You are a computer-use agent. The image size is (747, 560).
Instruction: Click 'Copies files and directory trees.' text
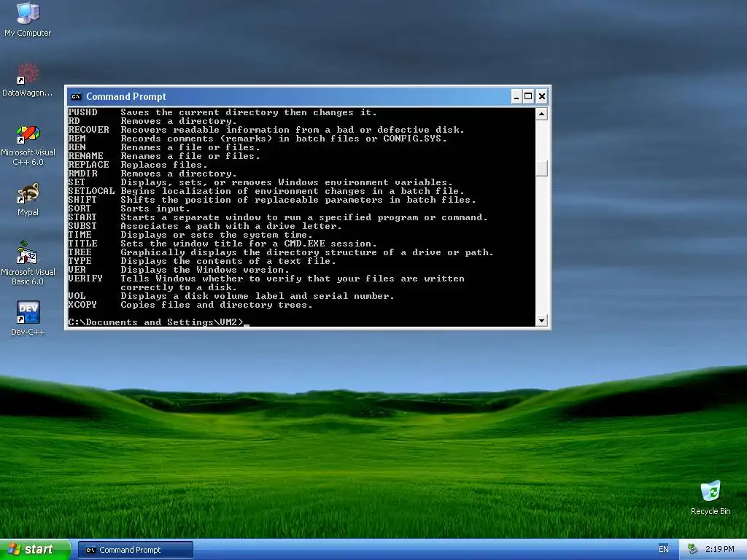pos(216,305)
